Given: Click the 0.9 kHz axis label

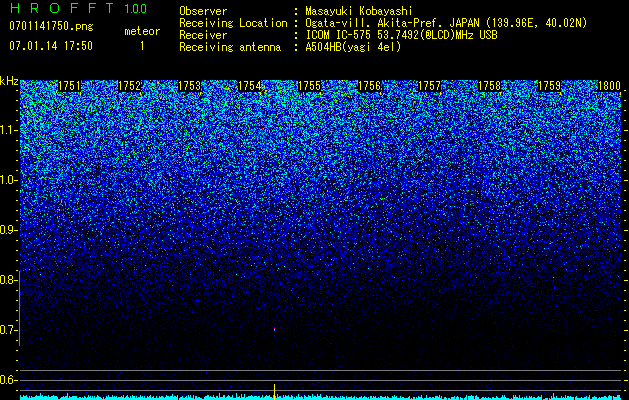Looking at the screenshot, I should 9,230.
